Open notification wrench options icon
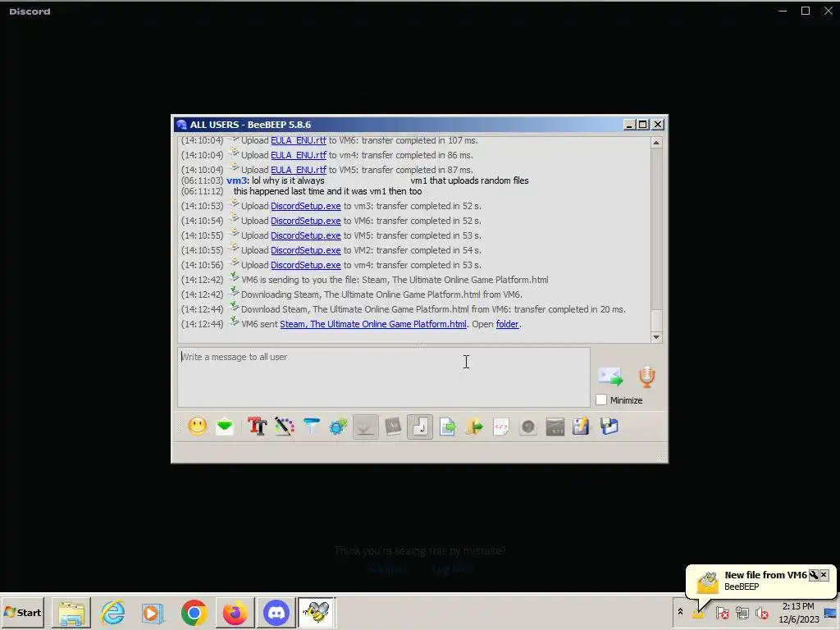The image size is (840, 630). coord(813,575)
